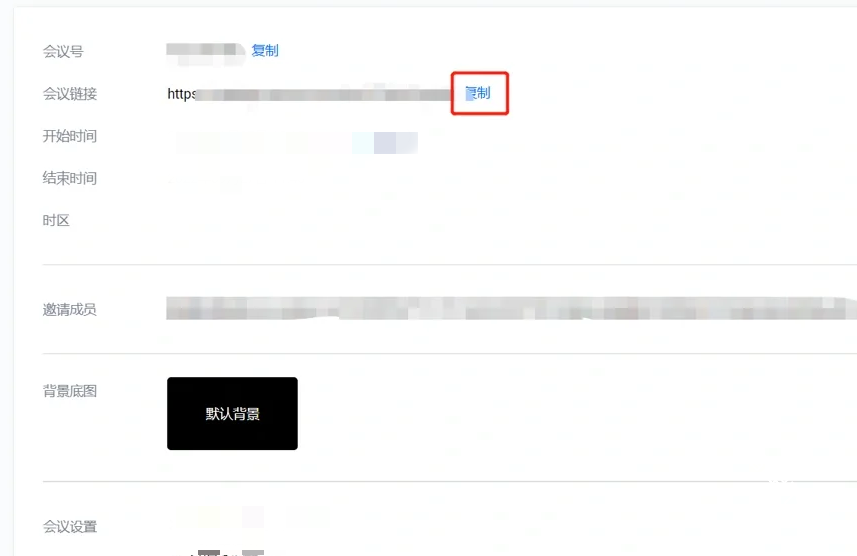This screenshot has height=556, width=857.
Task: Copy the meeting link (会议链接 复制)
Action: (478, 93)
